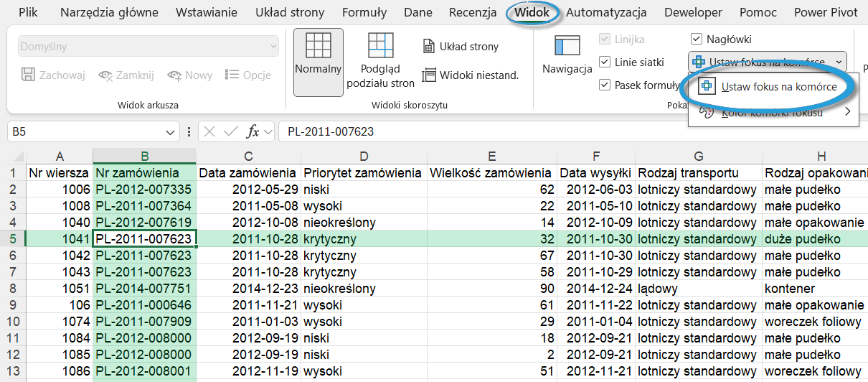The width and height of the screenshot is (868, 382).
Task: Click Nowy sheet view icon
Action: [189, 75]
